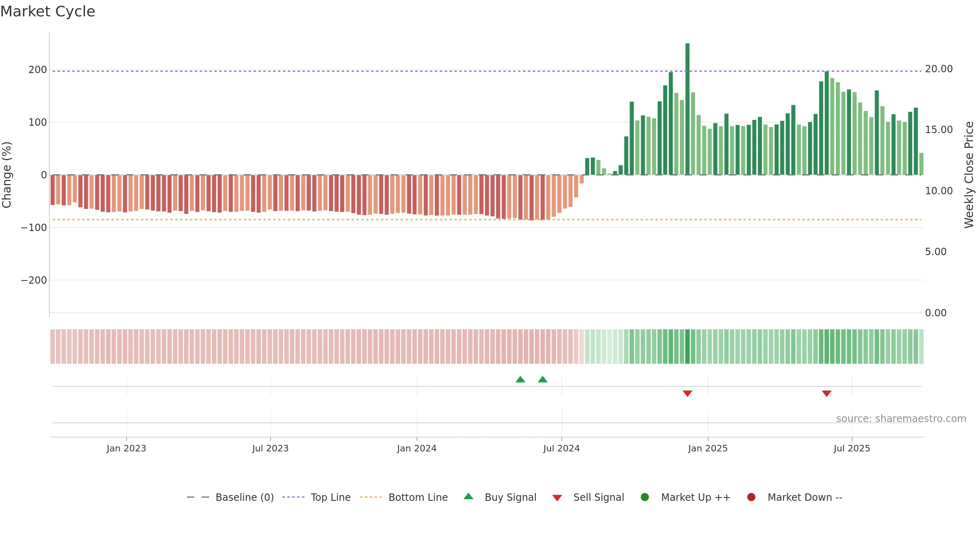Click the dark red circle icon in the legend
Image resolution: width=980 pixels, height=551 pixels.
click(751, 497)
